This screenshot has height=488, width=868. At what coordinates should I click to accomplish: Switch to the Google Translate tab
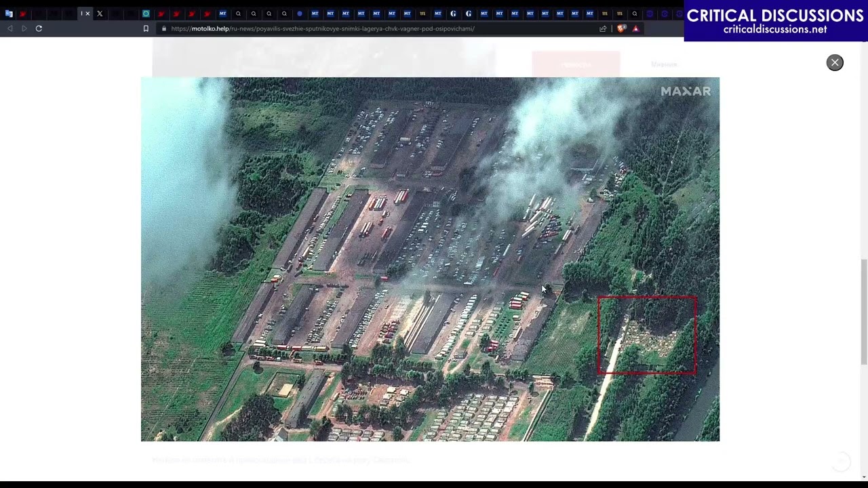9,14
